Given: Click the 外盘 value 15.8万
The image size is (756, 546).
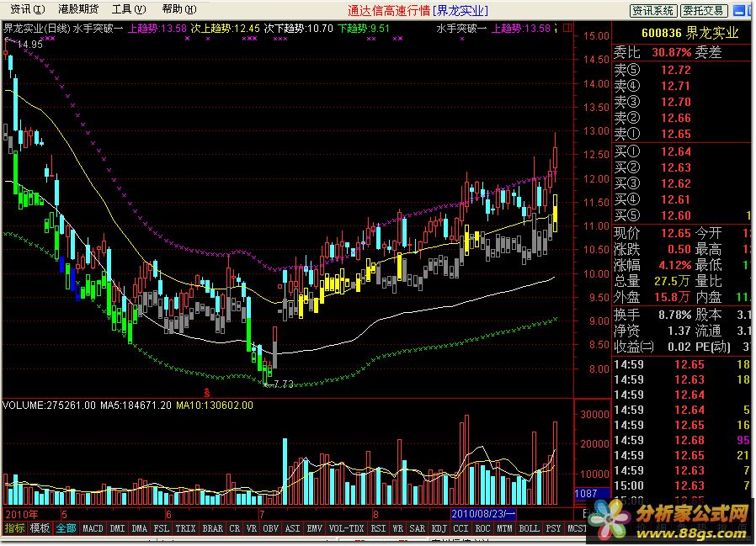Looking at the screenshot, I should click(x=672, y=297).
